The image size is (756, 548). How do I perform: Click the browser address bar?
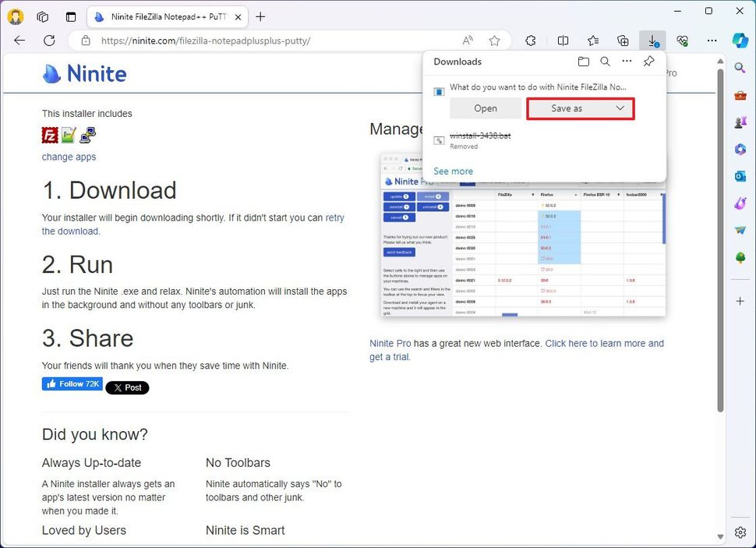(x=234, y=41)
